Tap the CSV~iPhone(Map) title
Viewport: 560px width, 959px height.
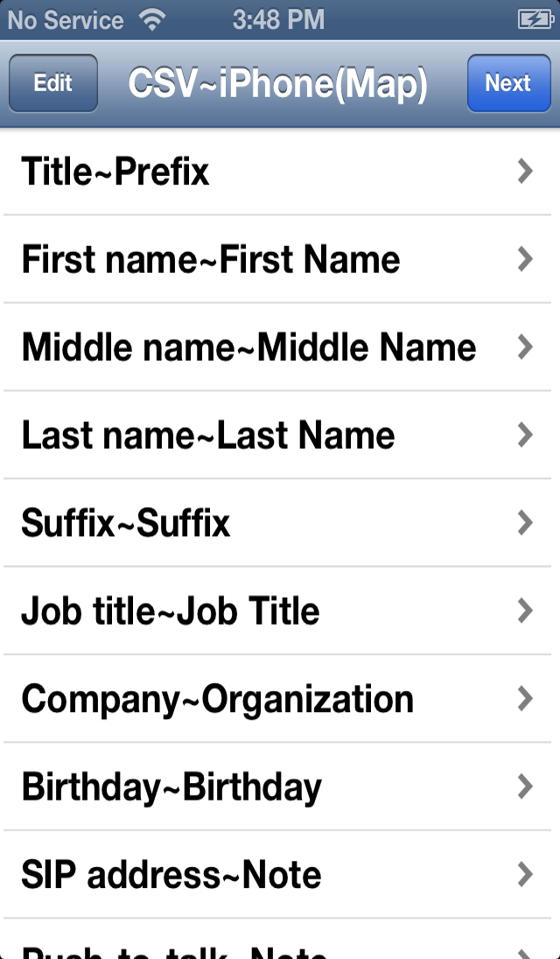tap(277, 83)
